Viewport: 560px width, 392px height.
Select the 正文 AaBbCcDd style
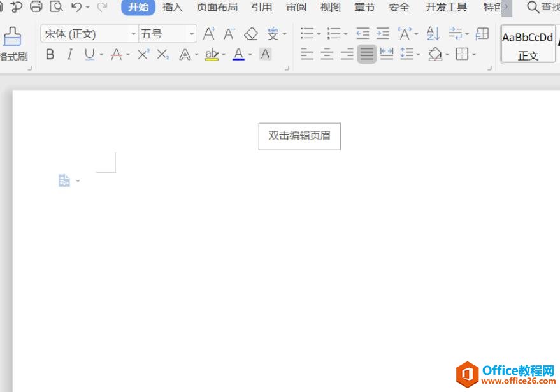(528, 45)
